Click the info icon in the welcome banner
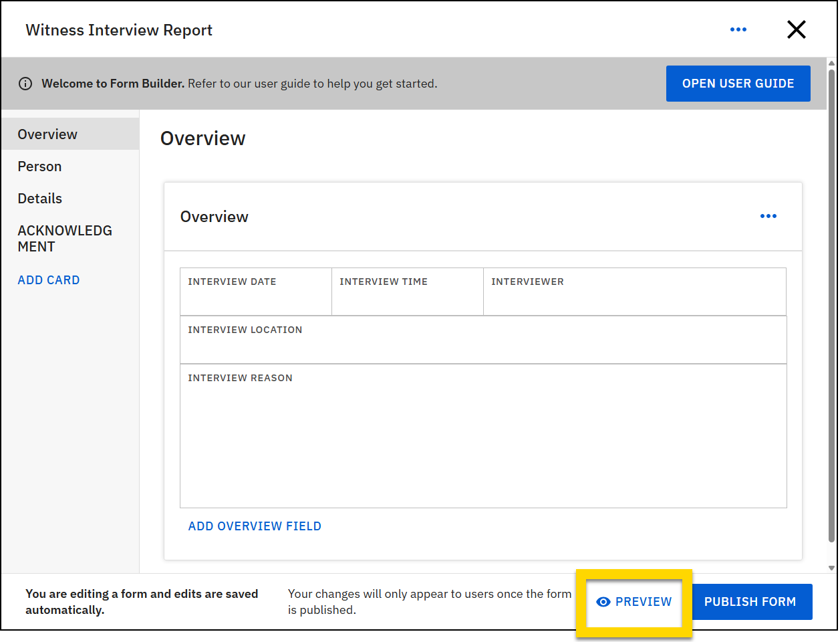The image size is (840, 642). [25, 83]
